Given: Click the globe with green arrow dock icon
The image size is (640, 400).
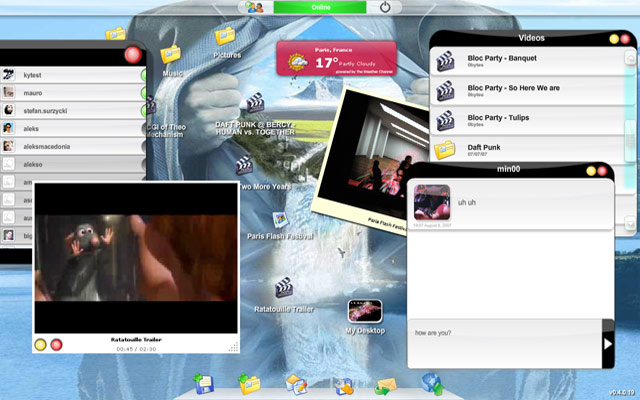Looking at the screenshot, I should point(433,384).
